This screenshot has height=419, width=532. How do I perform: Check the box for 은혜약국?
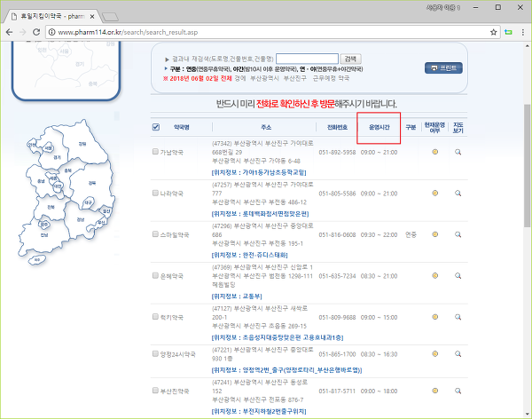(155, 275)
